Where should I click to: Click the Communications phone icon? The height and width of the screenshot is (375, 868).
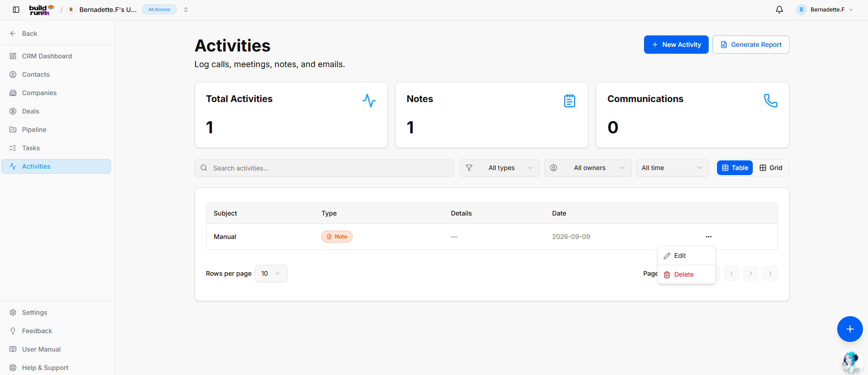[770, 100]
